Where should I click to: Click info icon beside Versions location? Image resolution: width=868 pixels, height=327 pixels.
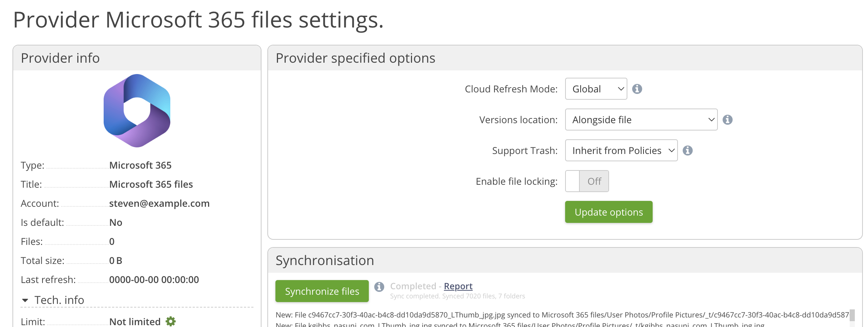[727, 120]
